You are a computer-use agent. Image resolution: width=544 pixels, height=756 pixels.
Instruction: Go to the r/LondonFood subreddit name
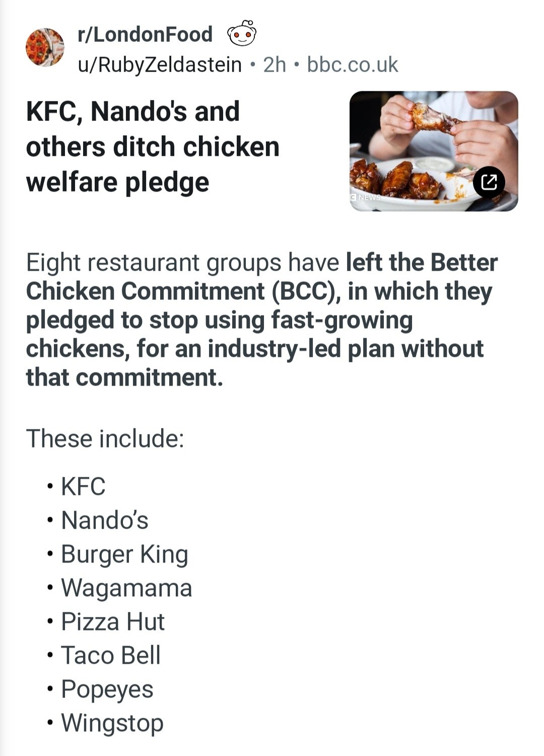pos(145,34)
